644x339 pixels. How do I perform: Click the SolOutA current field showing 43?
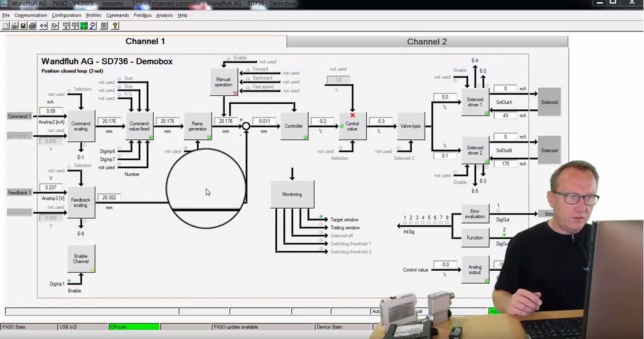click(x=506, y=115)
